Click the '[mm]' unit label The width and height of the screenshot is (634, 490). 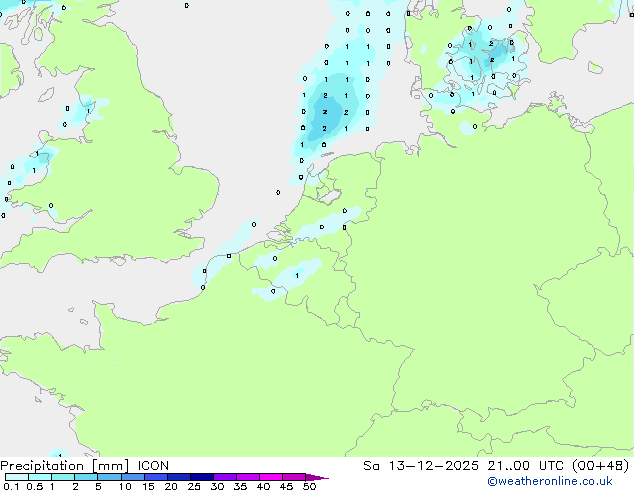coord(110,466)
